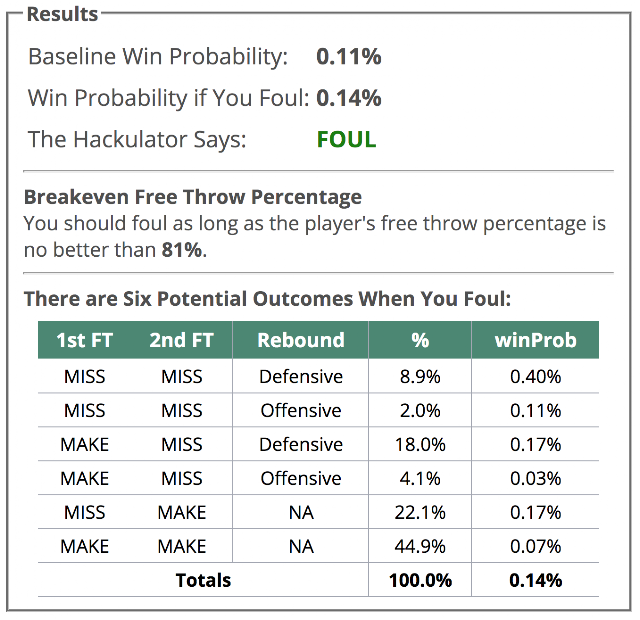The image size is (640, 620).
Task: Click the 1st FT column header
Action: tap(84, 340)
